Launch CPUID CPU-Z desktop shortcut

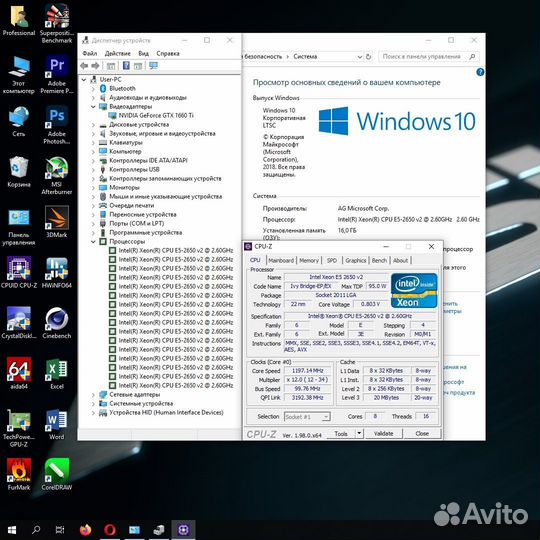[19, 272]
